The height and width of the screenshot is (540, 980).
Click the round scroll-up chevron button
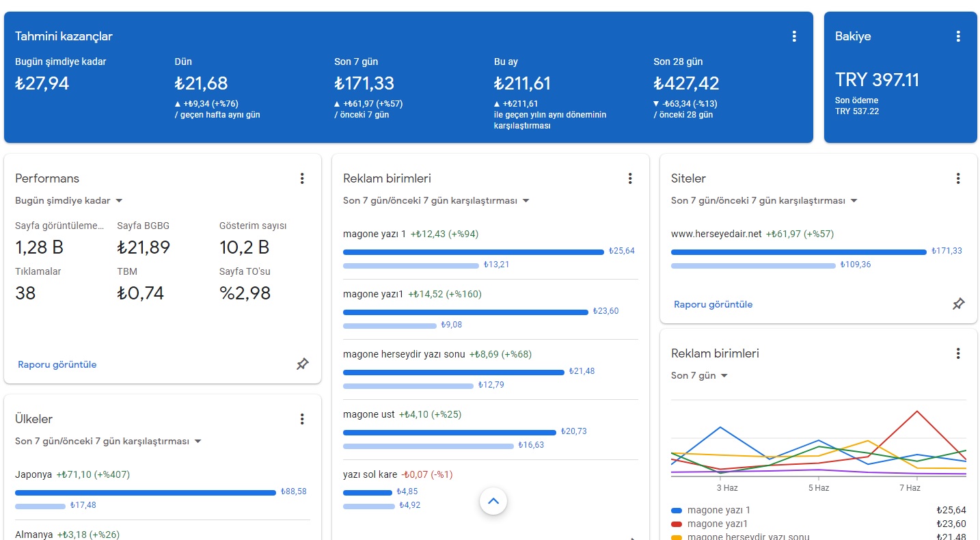point(493,501)
